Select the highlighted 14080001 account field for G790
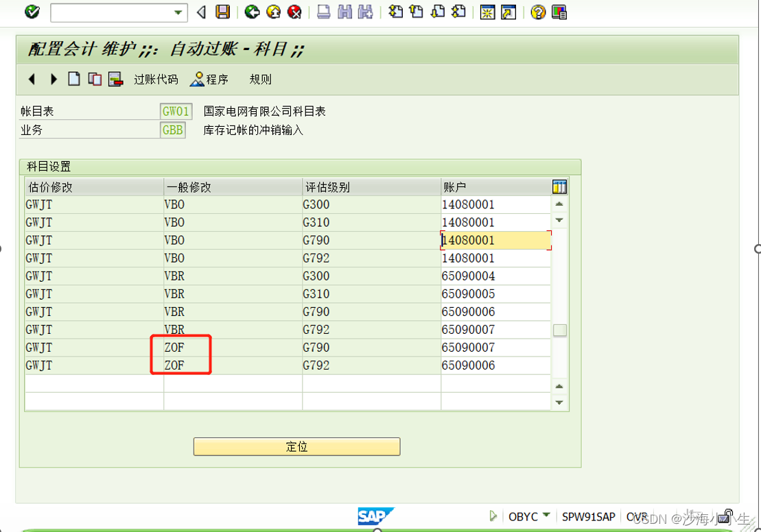 click(494, 240)
